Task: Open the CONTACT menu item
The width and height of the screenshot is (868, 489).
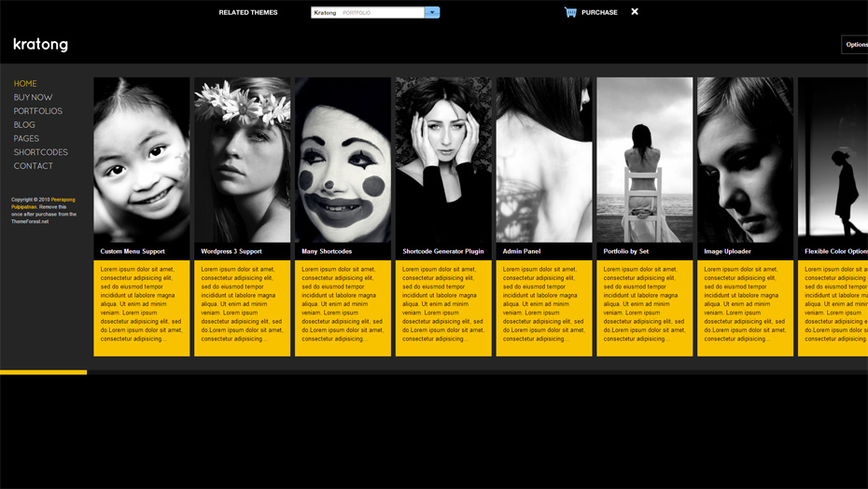Action: (x=34, y=166)
